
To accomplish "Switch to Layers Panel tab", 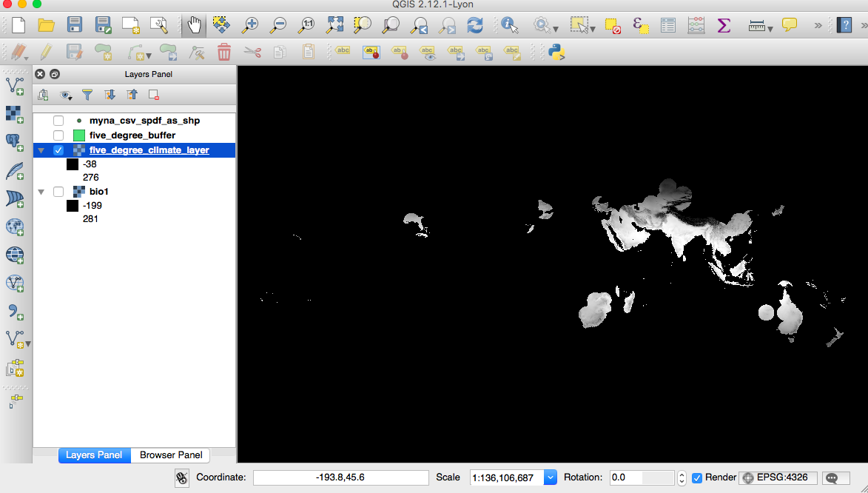I will (94, 455).
